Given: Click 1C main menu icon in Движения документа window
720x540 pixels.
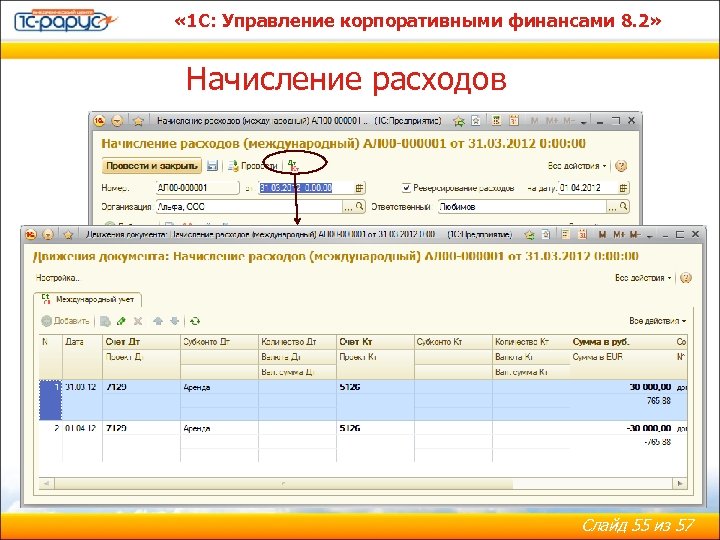Looking at the screenshot, I should pyautogui.click(x=31, y=235).
